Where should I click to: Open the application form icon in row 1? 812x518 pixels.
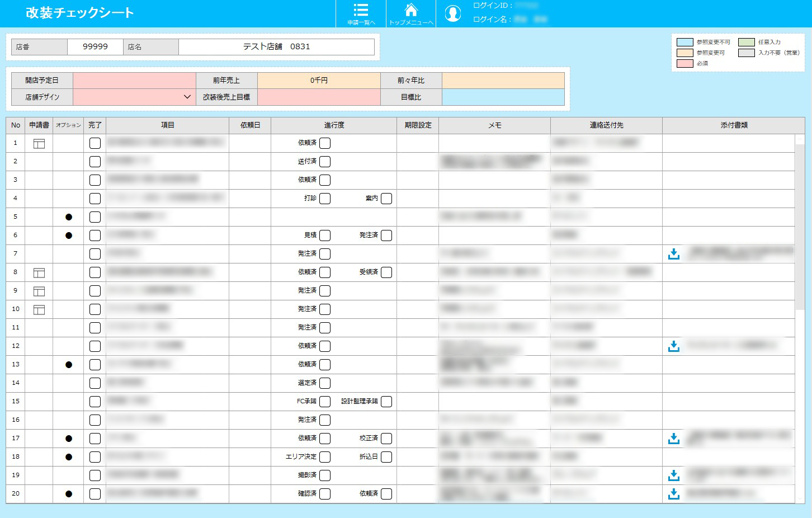coord(39,144)
